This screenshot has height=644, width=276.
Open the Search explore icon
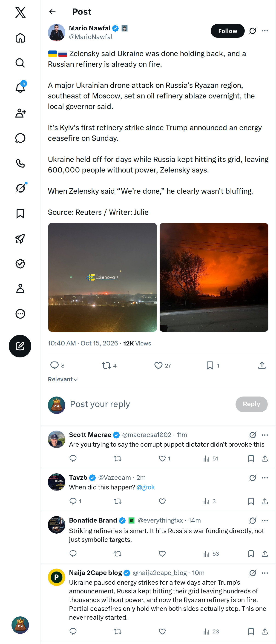20,63
